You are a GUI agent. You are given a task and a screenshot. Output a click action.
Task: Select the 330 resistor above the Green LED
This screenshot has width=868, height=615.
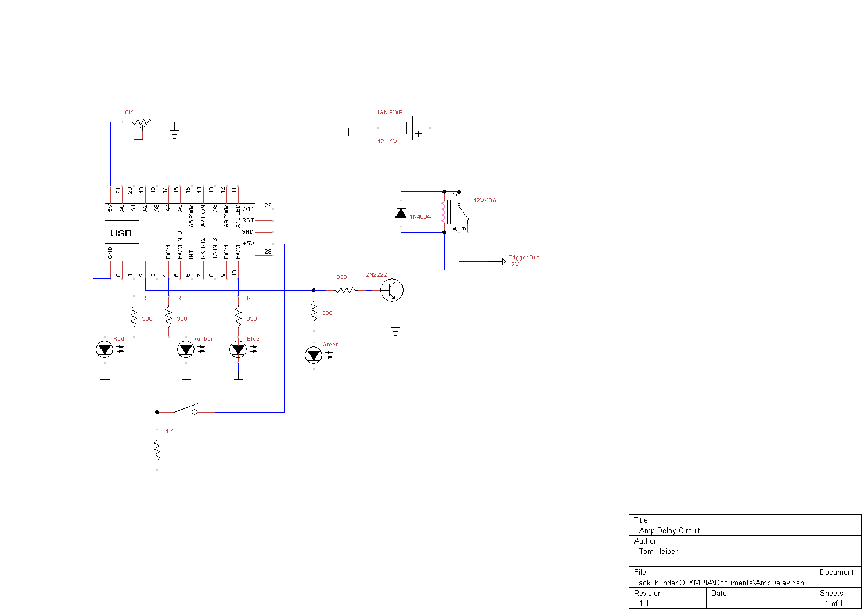[314, 312]
